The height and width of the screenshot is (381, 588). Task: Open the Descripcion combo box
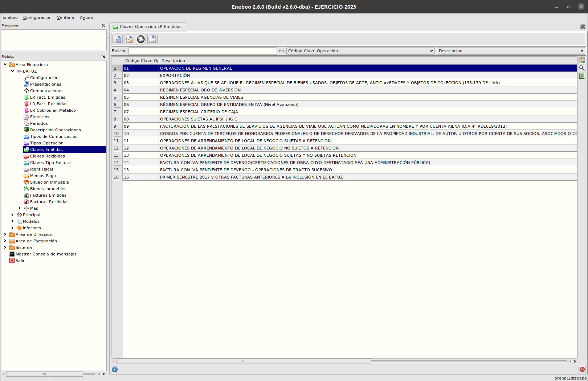tap(511, 51)
